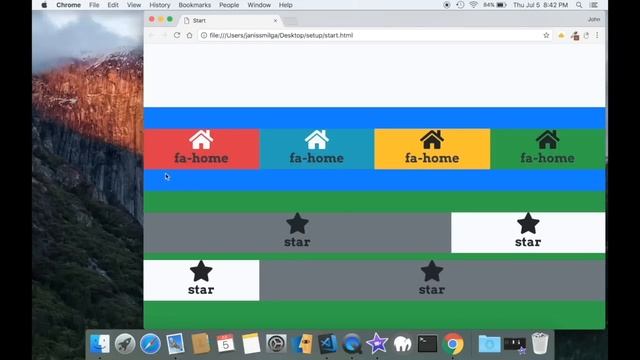Click the battery indicator in the menu bar
This screenshot has height=360, width=640.
click(495, 5)
